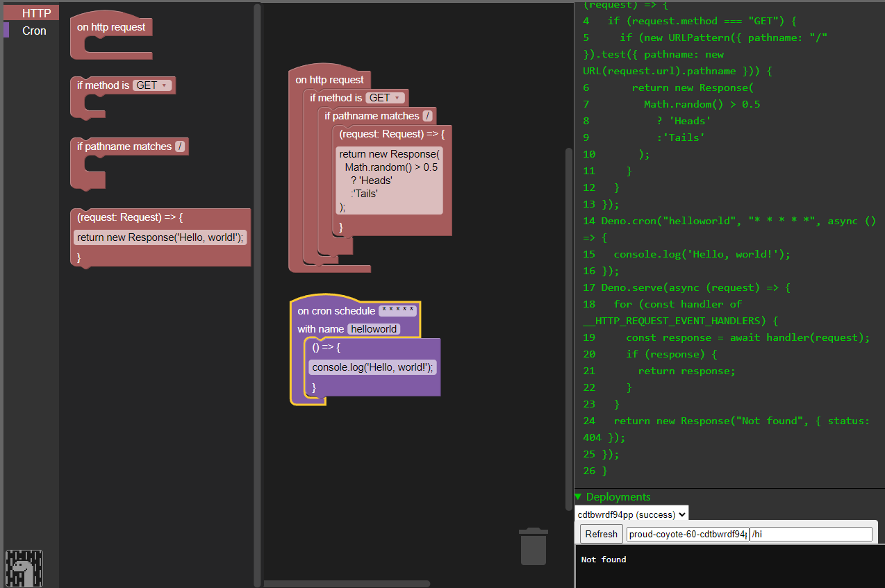Click the trash can icon
The width and height of the screenshot is (885, 588).
[x=533, y=546]
